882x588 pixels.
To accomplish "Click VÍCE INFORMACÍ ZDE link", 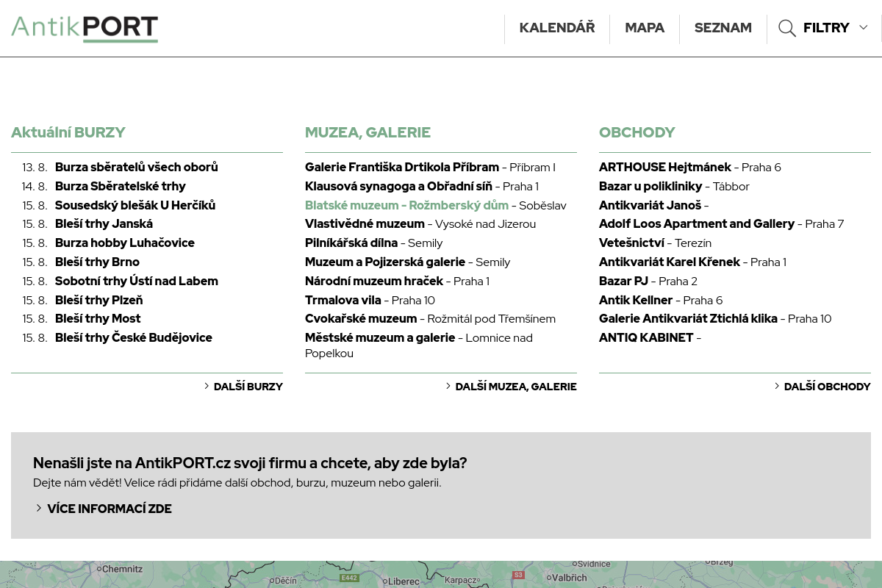I will (110, 509).
